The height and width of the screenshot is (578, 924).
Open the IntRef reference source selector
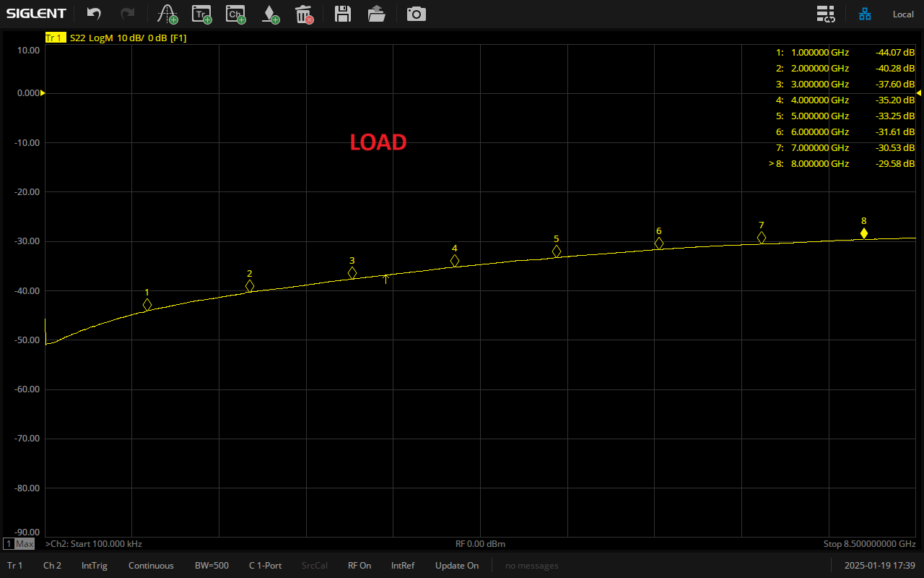[x=403, y=566]
